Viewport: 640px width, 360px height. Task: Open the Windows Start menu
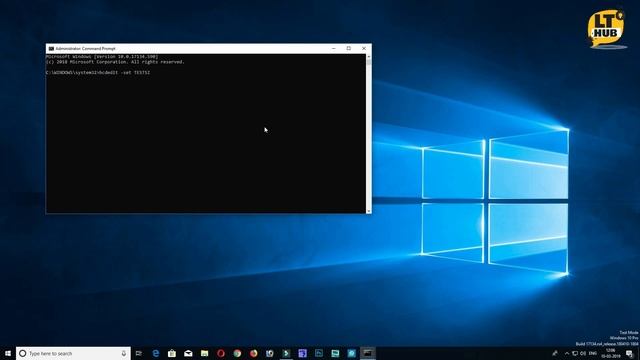pos(8,353)
